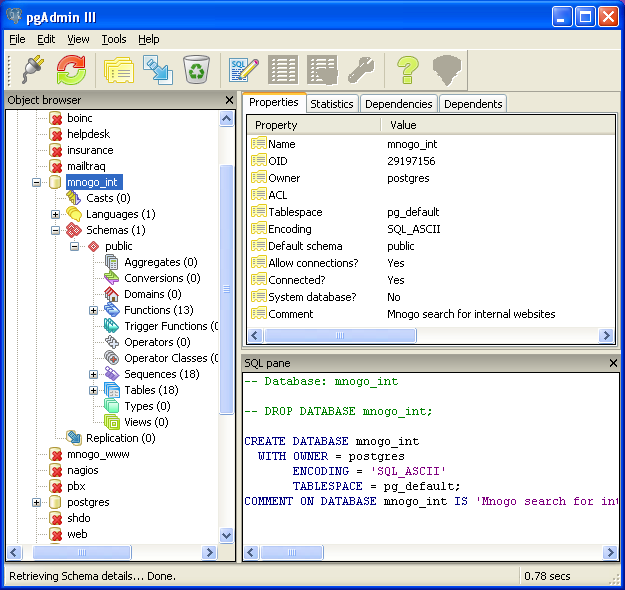Click the object browser vertical scrollbar thumb
This screenshot has height=590, width=625.
coord(226,290)
